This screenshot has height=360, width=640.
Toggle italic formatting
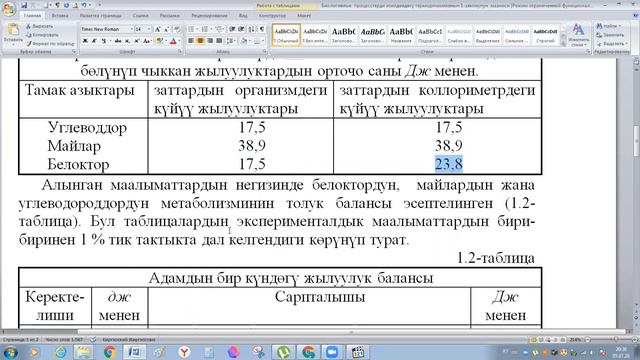coord(94,41)
